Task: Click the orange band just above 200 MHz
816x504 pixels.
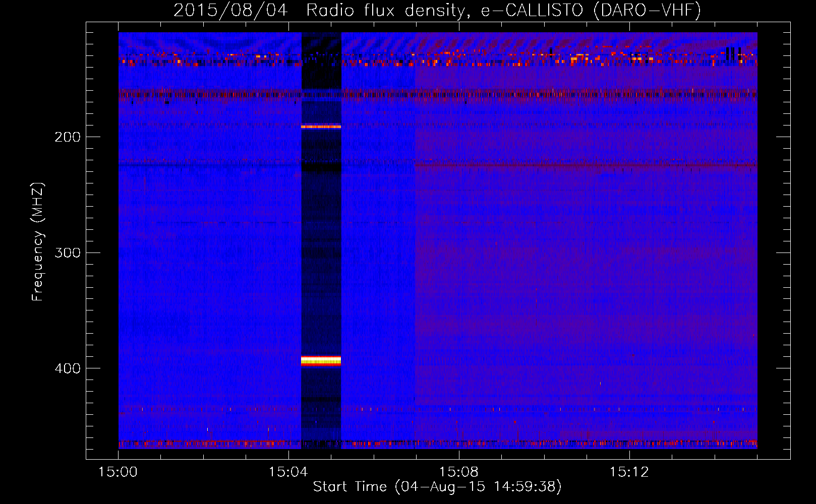Action: (321, 127)
